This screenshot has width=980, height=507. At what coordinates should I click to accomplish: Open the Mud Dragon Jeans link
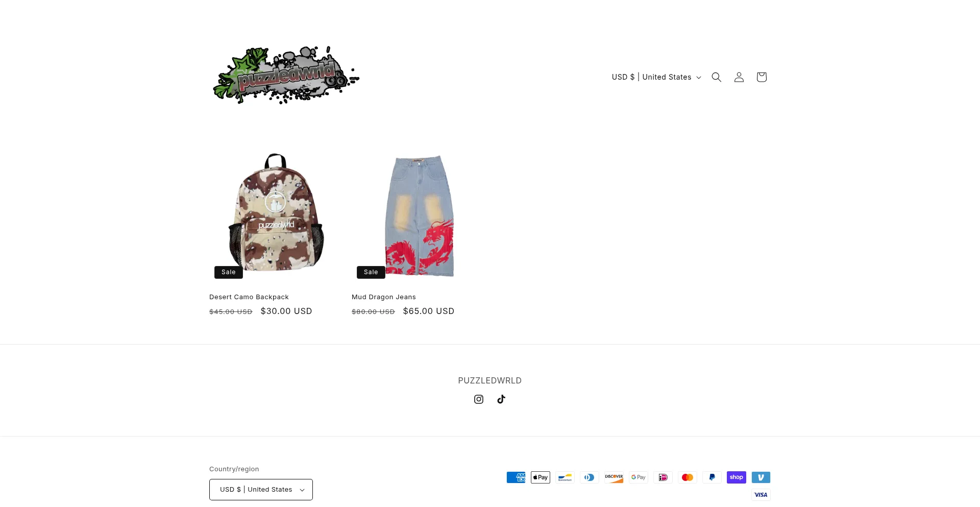pyautogui.click(x=384, y=297)
